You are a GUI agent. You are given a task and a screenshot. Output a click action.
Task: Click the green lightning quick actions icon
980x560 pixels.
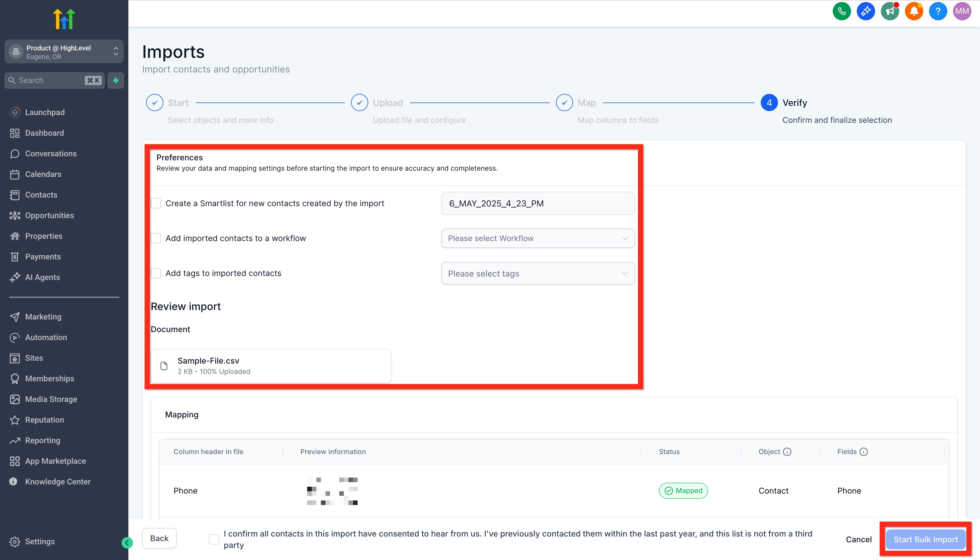pos(115,80)
